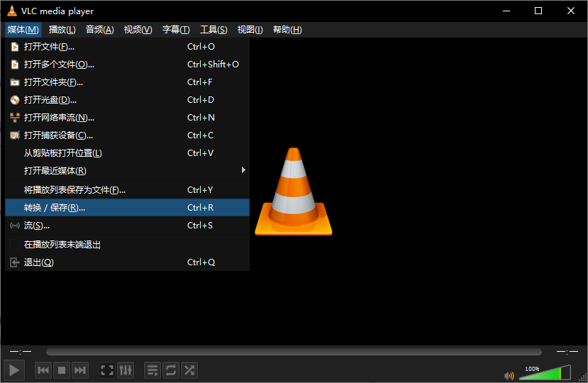
Task: Click the playback seek bar
Action: [x=294, y=352]
